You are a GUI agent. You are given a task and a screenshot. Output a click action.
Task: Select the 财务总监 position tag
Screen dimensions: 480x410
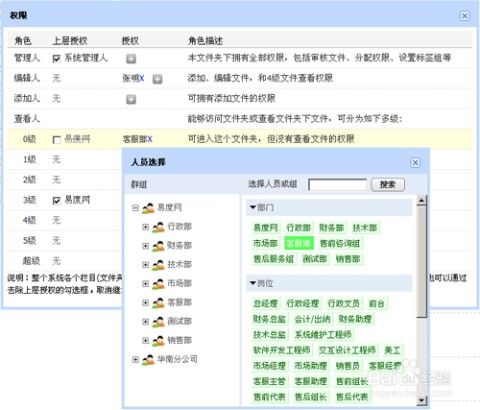pos(269,319)
